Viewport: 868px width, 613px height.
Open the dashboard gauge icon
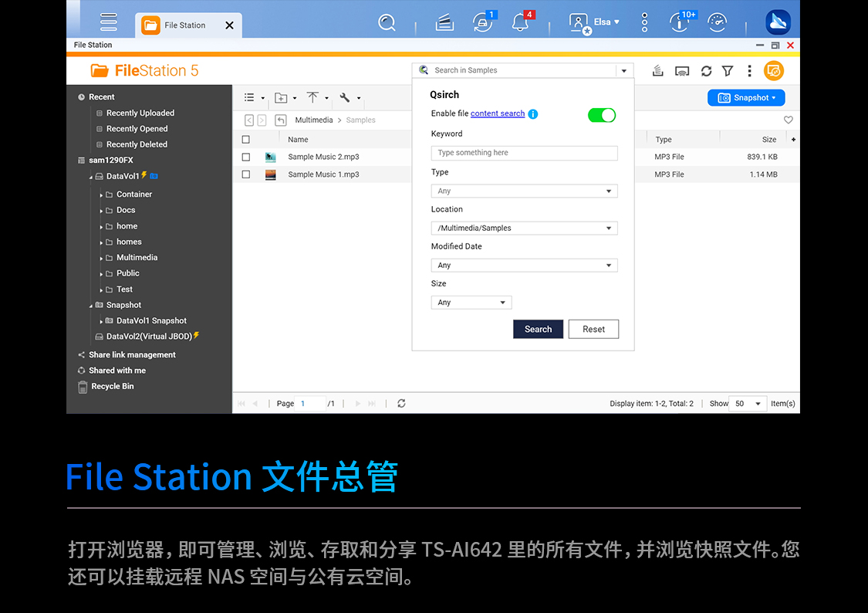(717, 22)
